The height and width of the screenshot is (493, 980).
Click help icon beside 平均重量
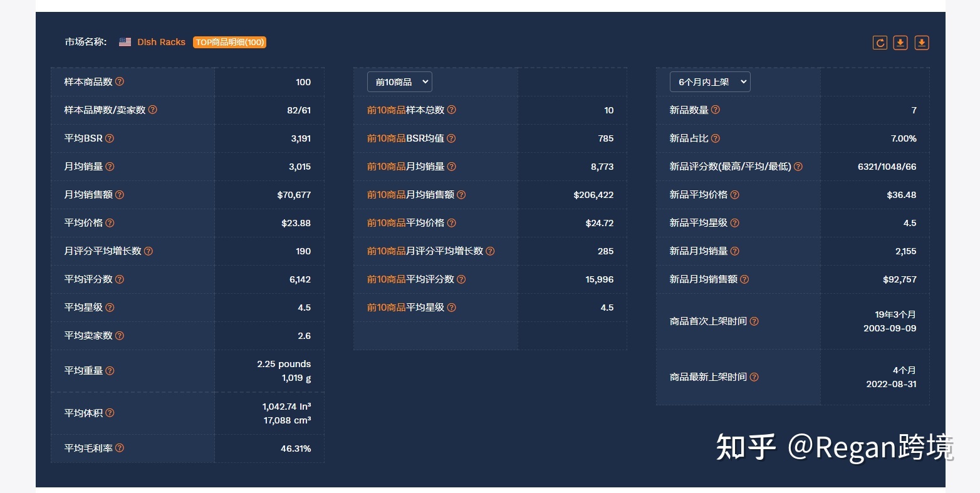click(x=110, y=370)
